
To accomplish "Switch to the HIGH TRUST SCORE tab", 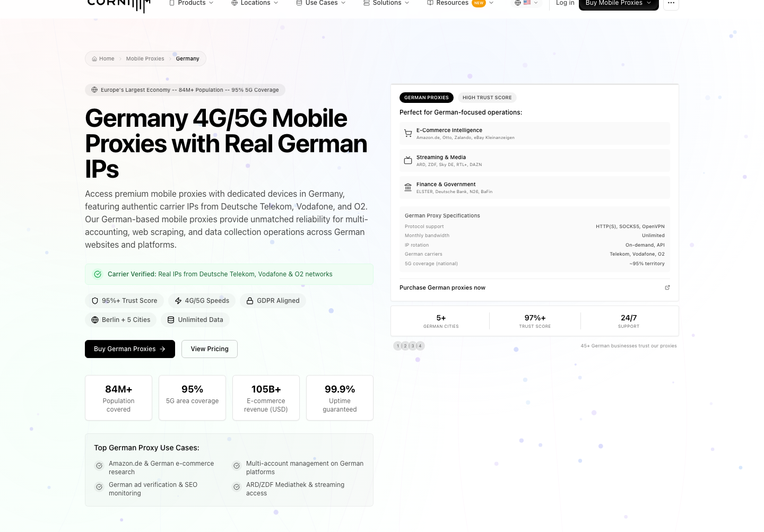I will tap(487, 98).
